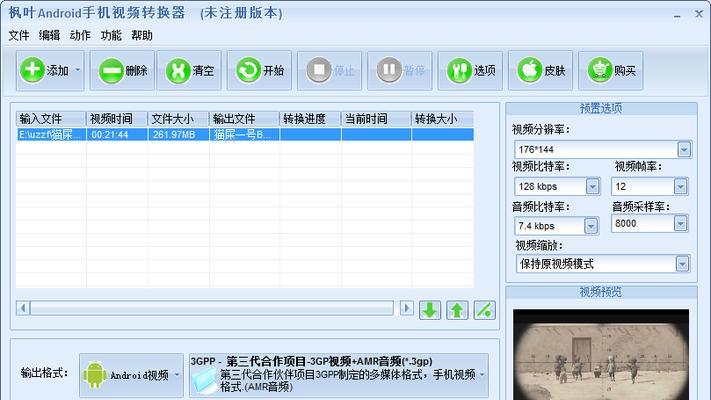Viewport: 711px width, 400px height.
Task: Open the 3GPP output format description dropdown
Action: click(482, 375)
